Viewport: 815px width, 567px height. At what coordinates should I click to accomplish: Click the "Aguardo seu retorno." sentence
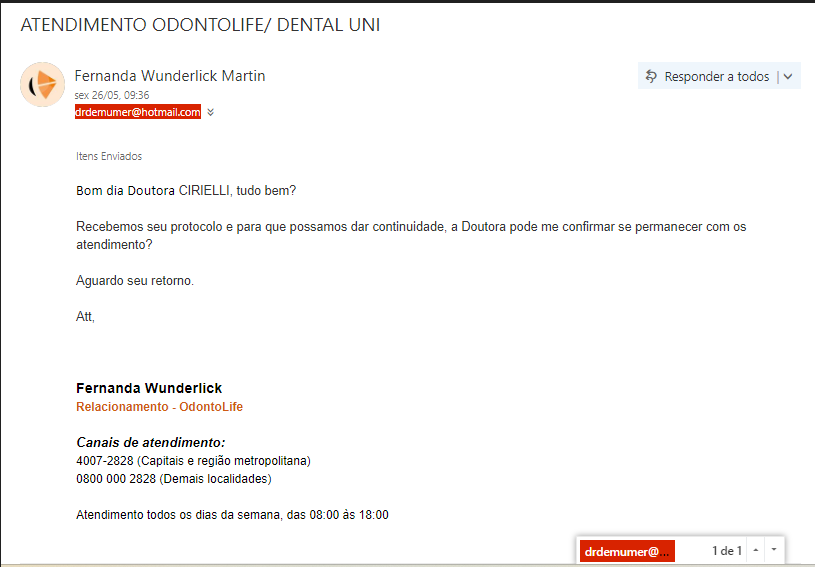point(135,281)
